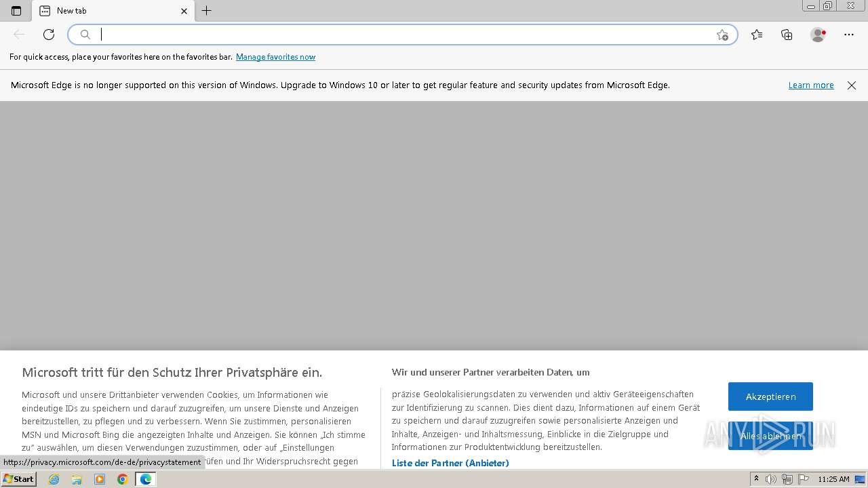Viewport: 868px width, 488px height.
Task: Click the Akzeptieren button
Action: tap(770, 396)
